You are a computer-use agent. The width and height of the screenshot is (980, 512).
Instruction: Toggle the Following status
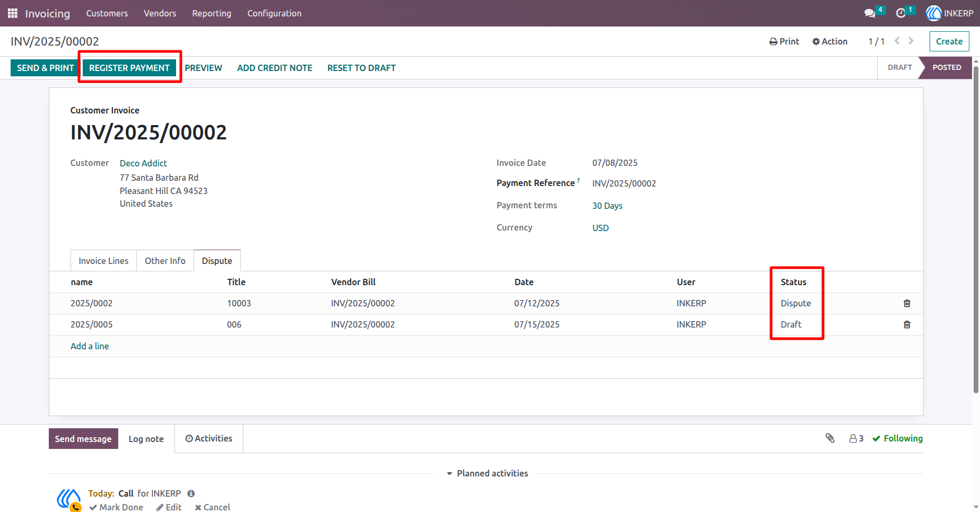[897, 438]
